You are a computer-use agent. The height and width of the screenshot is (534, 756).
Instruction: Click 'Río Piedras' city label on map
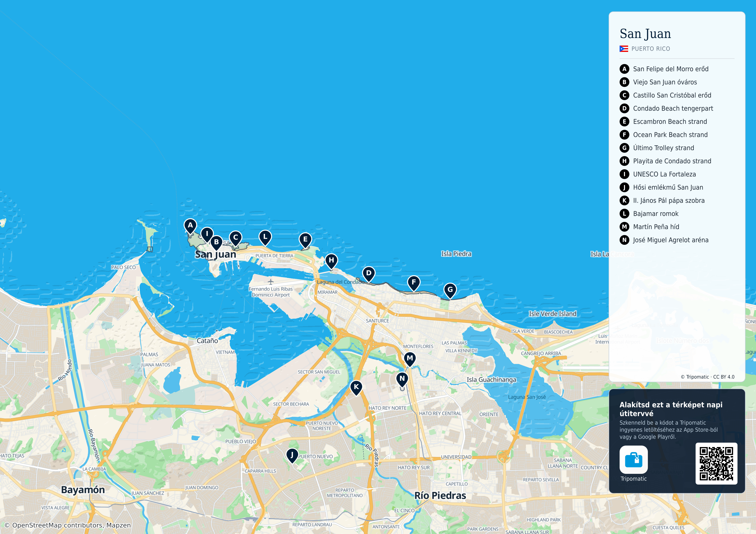[x=440, y=496]
